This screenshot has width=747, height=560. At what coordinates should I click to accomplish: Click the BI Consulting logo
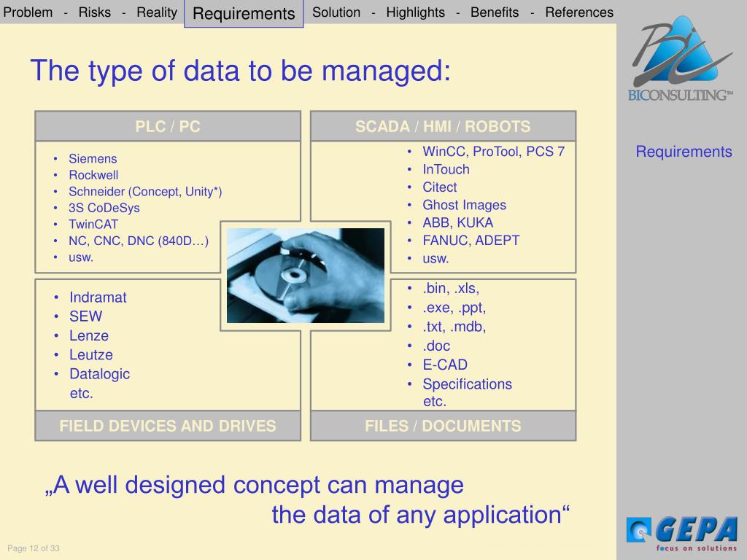pyautogui.click(x=680, y=58)
